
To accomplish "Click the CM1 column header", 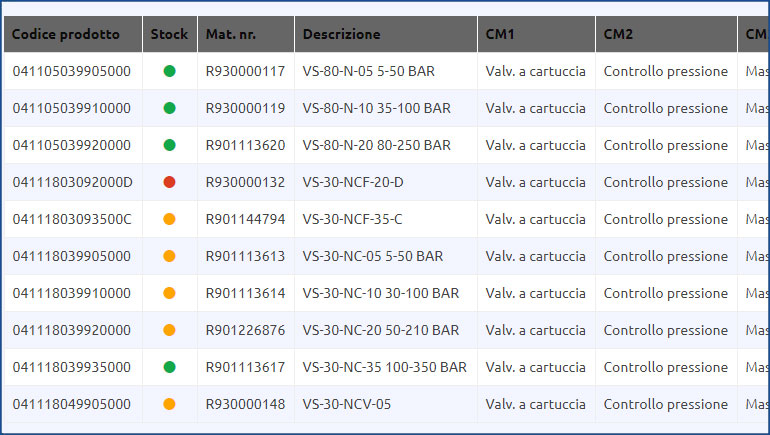I will (500, 34).
